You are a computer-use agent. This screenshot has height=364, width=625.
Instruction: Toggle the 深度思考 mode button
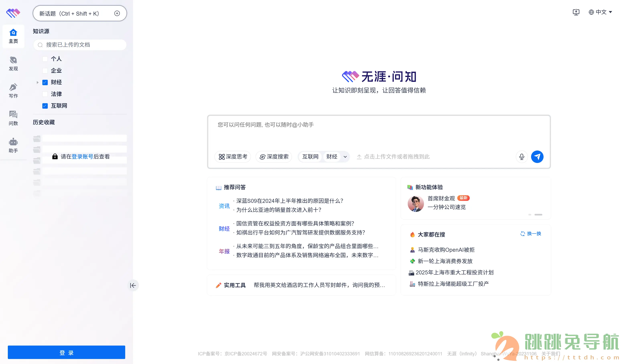[x=233, y=157]
